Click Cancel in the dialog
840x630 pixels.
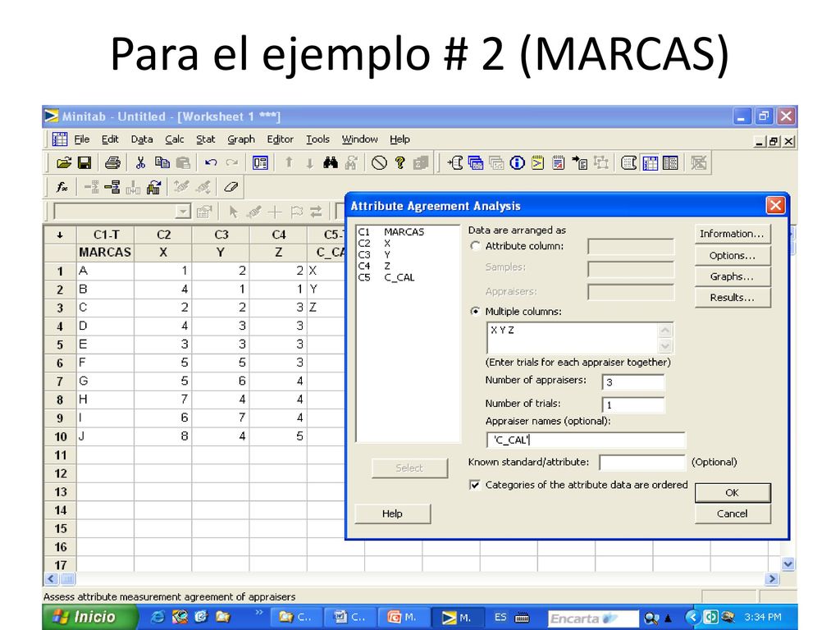tap(733, 514)
